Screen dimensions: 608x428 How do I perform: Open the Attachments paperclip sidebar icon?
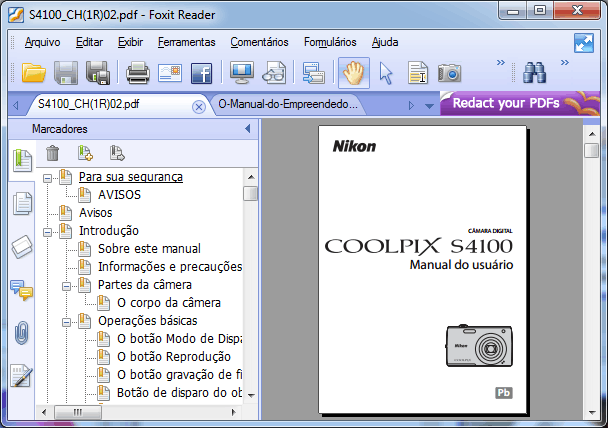coord(22,333)
